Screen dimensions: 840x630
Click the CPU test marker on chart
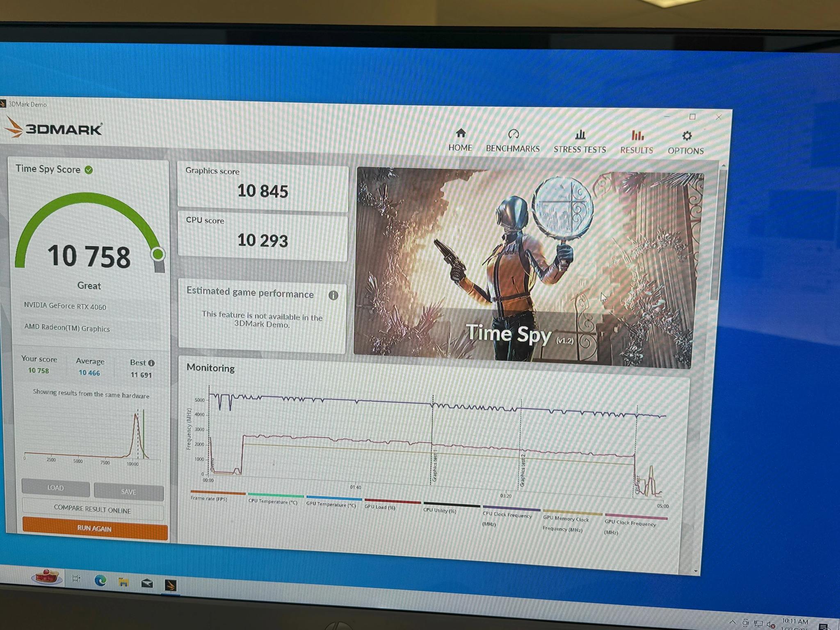(x=637, y=485)
